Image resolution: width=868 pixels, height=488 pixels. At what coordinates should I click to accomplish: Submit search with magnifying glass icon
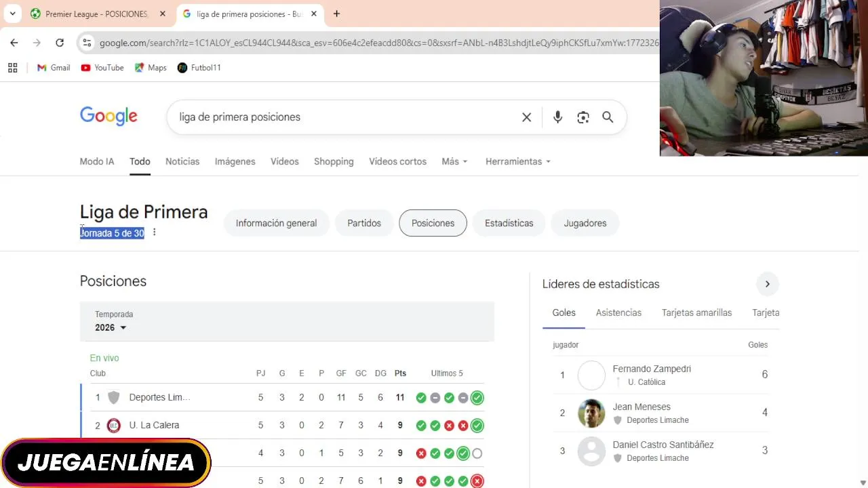point(608,117)
